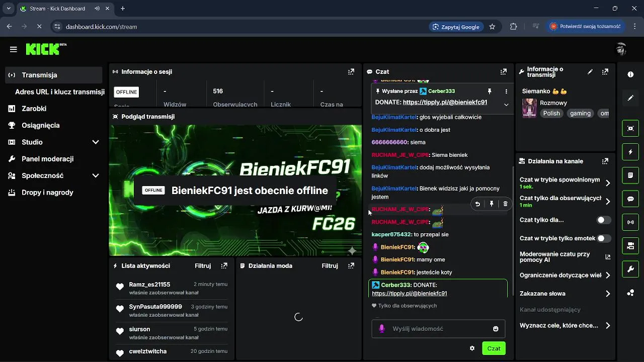Viewport: 644px width, 362px height.
Task: Toggle Czat tylko dla... switch
Action: [x=604, y=220]
